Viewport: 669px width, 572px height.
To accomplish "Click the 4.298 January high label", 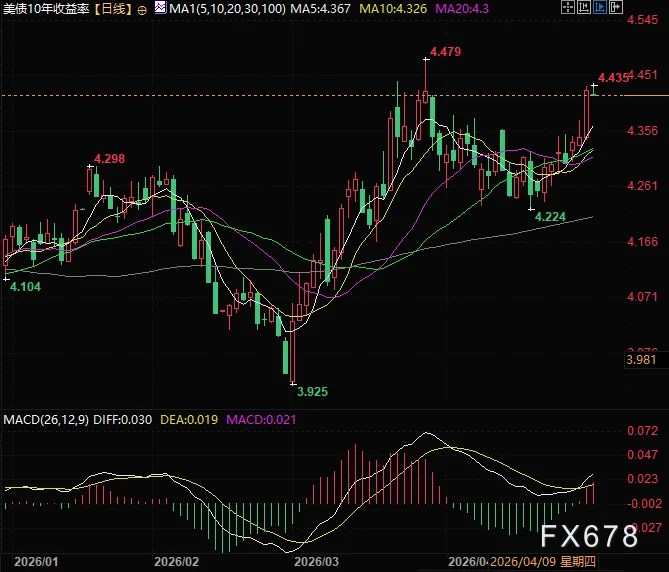I will click(110, 159).
